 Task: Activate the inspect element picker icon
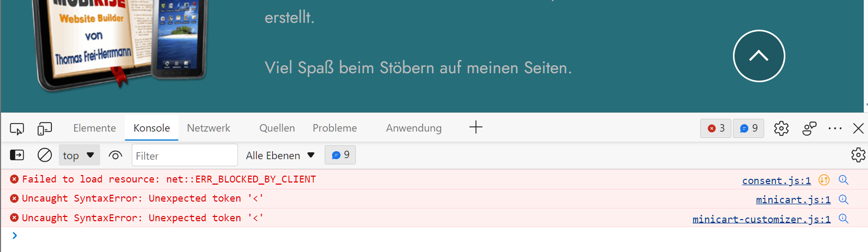click(17, 128)
